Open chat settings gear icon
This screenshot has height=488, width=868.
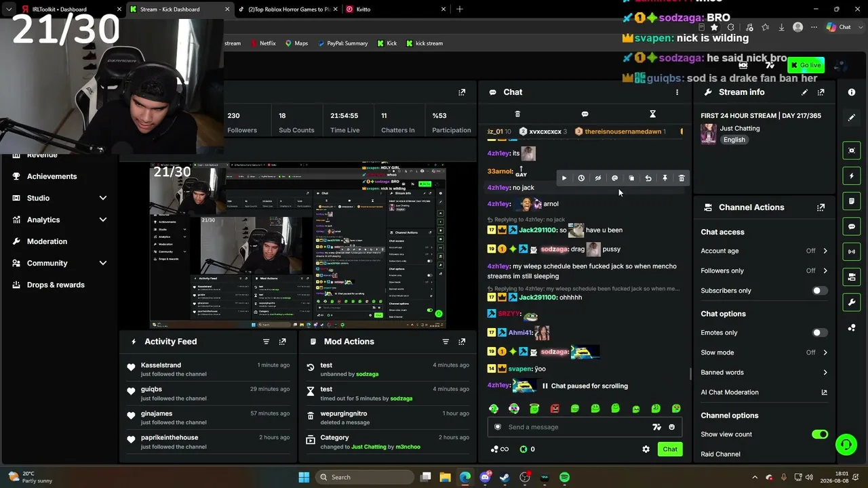click(x=646, y=449)
